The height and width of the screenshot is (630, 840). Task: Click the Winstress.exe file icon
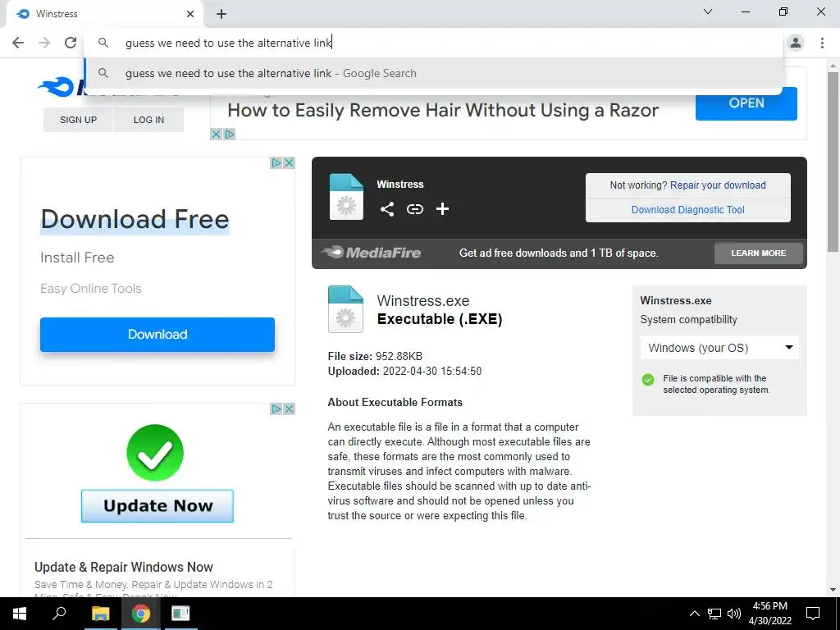pyautogui.click(x=345, y=309)
